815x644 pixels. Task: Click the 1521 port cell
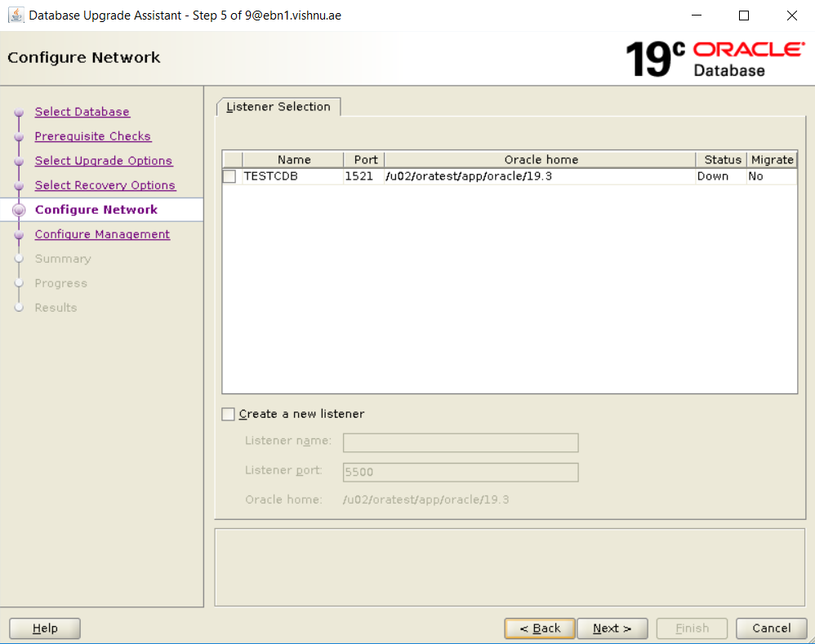tap(364, 176)
